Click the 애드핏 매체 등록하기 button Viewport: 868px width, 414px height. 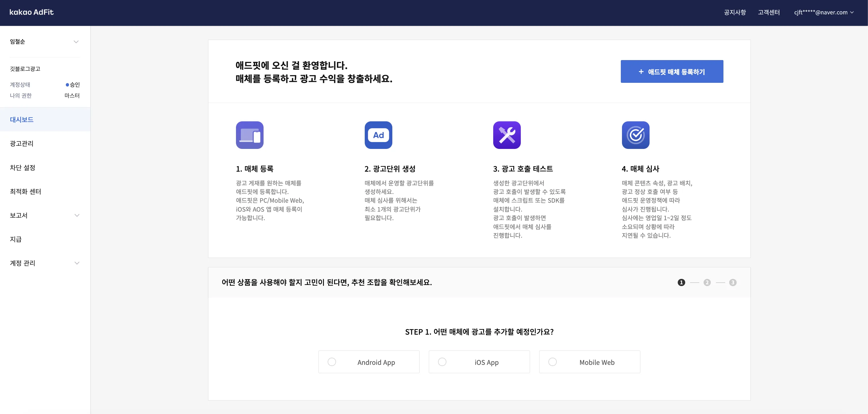672,72
